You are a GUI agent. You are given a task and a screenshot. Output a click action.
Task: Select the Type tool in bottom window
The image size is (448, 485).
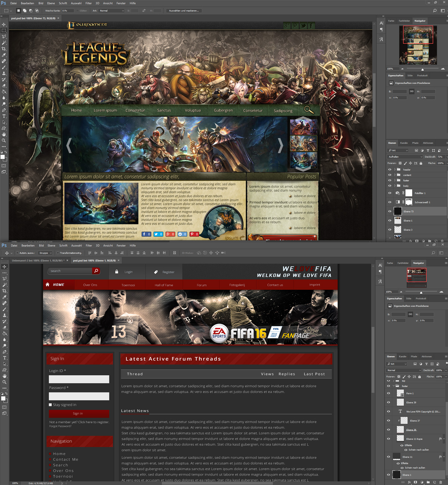[4, 358]
